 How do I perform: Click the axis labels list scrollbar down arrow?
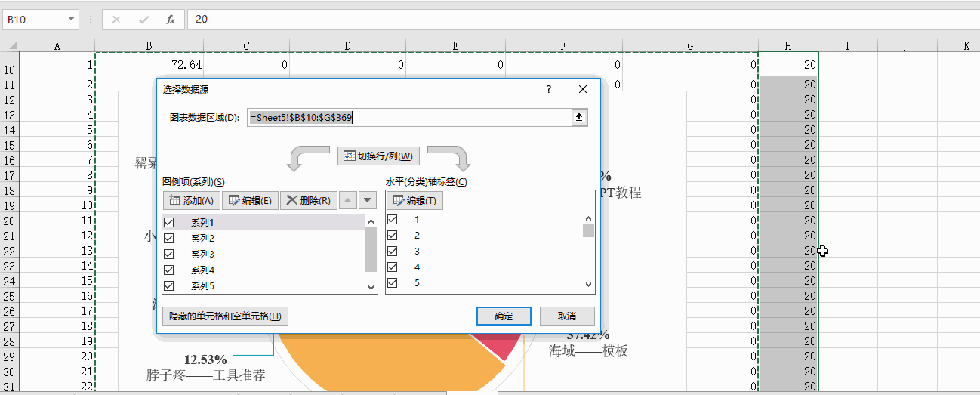pyautogui.click(x=588, y=285)
